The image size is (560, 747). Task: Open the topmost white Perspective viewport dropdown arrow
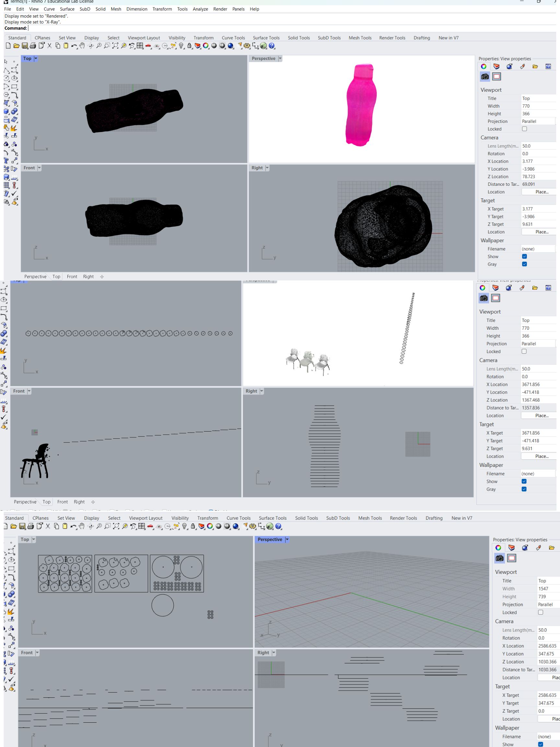[x=280, y=59]
